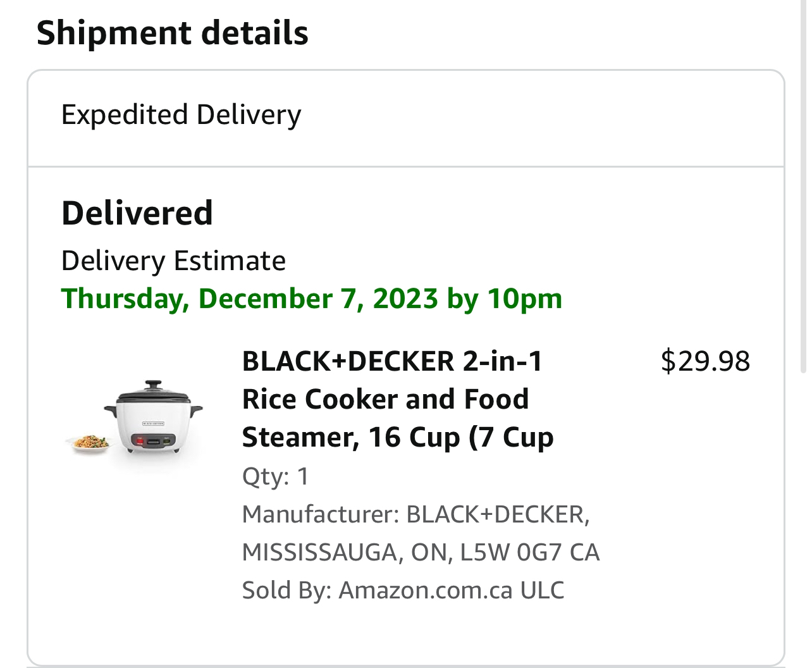Click the plate of food in product image
The width and height of the screenshot is (812, 668).
click(91, 442)
